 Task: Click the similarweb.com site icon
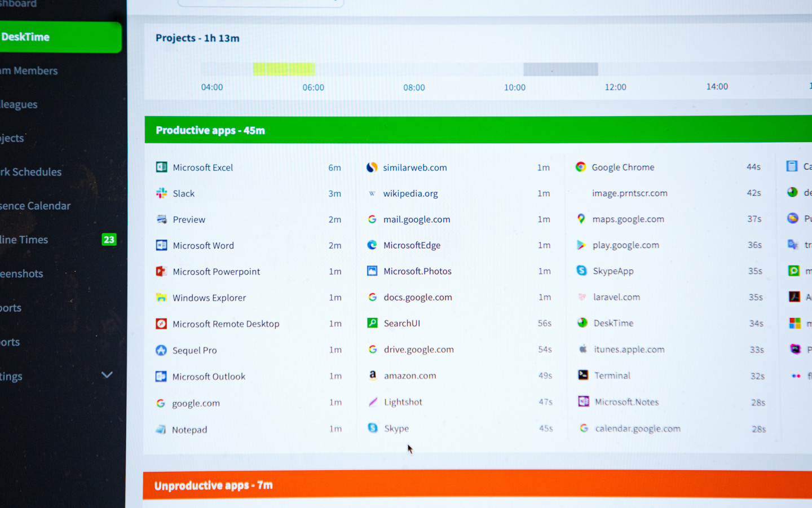pos(372,167)
